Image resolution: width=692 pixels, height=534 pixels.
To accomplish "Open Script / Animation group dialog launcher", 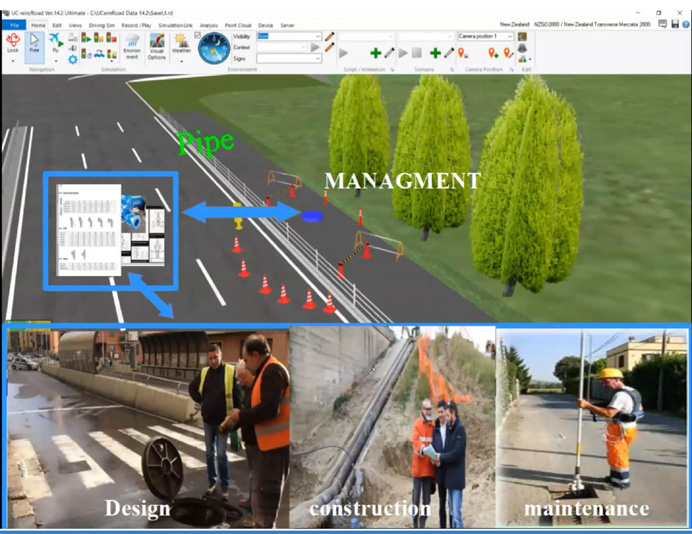I will tap(392, 70).
